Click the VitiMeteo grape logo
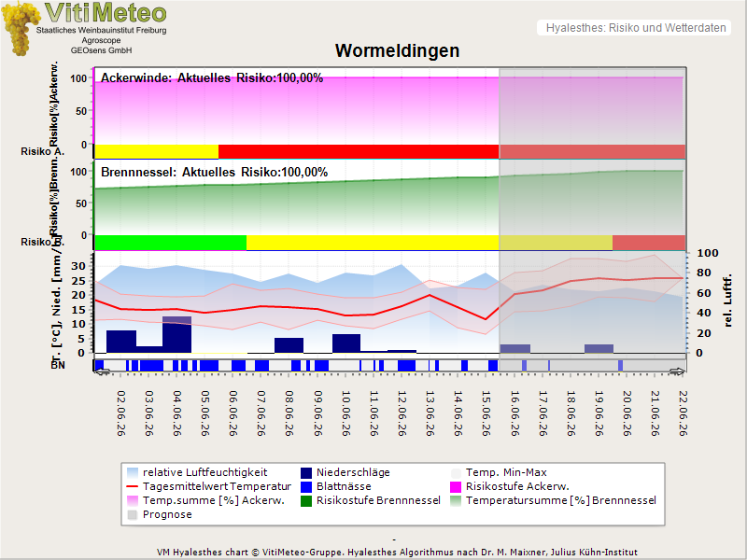747x560 pixels. pos(20,29)
